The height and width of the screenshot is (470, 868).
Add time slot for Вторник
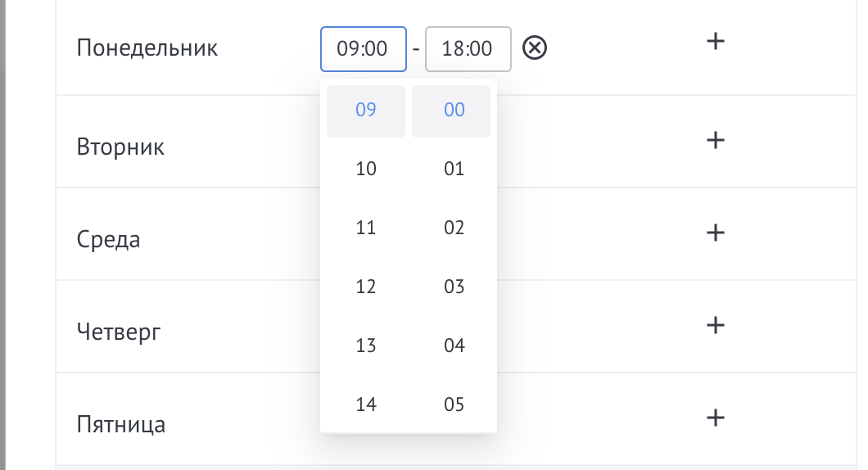(x=716, y=141)
